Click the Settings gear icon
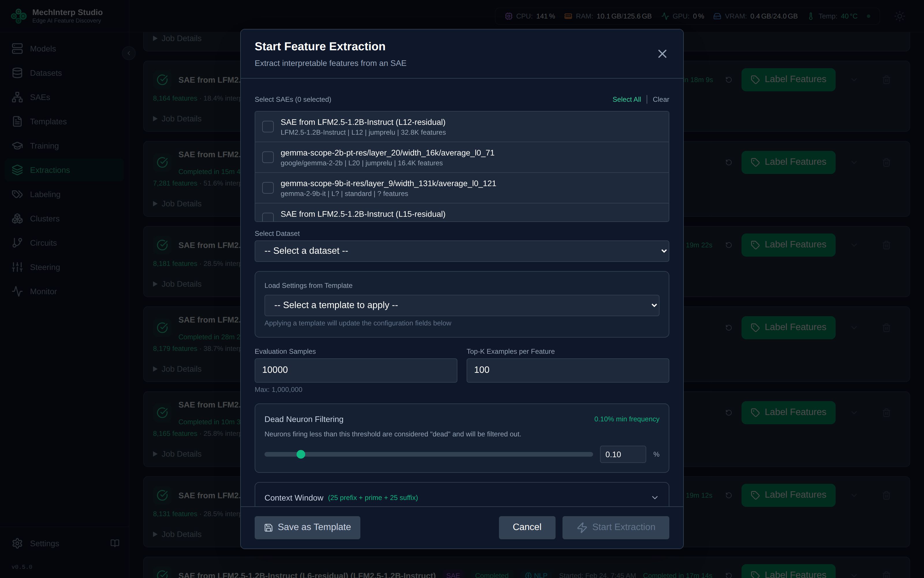Viewport: 924px width, 578px height. [17, 543]
